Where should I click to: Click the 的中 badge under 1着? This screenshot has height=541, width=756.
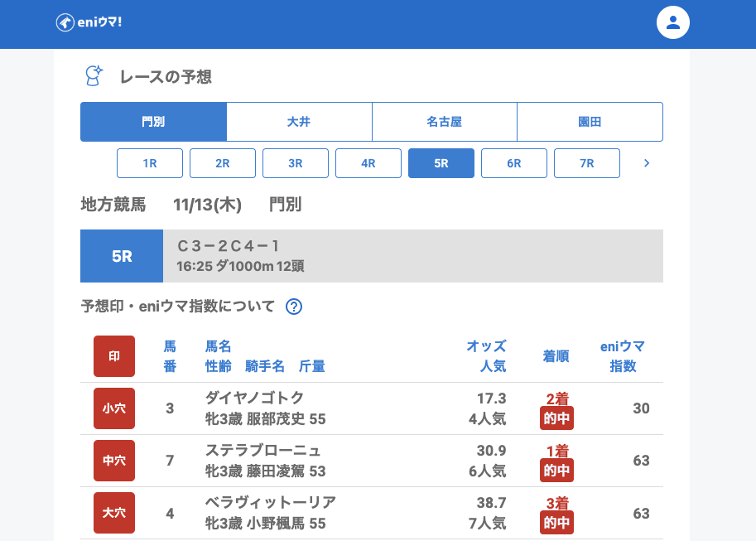(556, 471)
